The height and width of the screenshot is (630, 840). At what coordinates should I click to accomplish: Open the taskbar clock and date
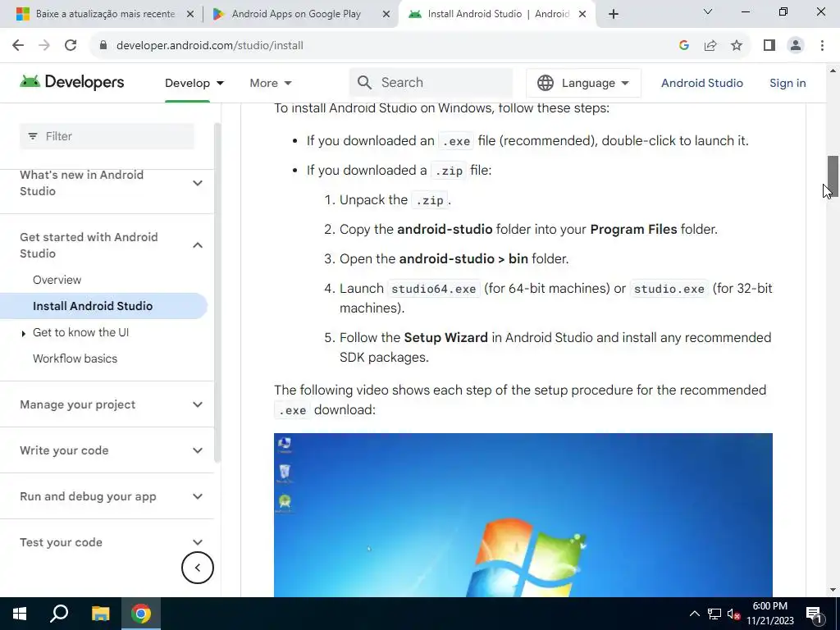click(x=769, y=614)
